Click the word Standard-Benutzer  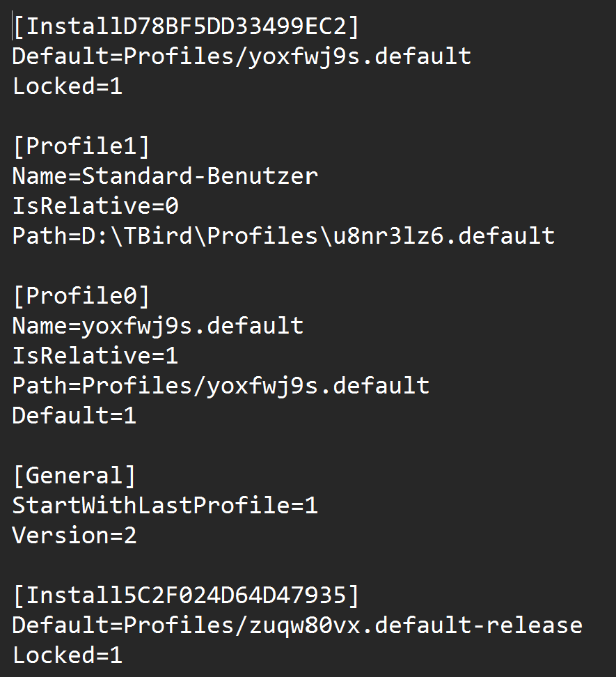pyautogui.click(x=200, y=176)
